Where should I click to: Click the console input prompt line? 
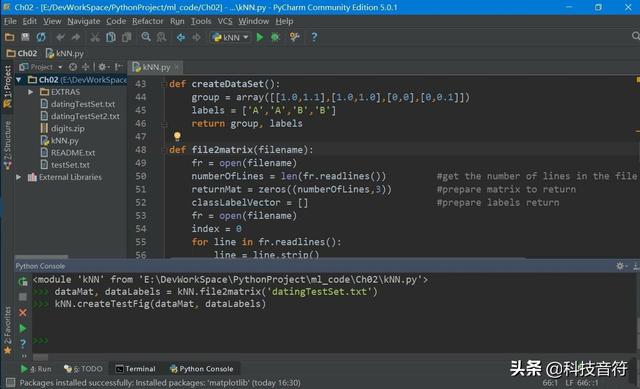click(x=333, y=340)
